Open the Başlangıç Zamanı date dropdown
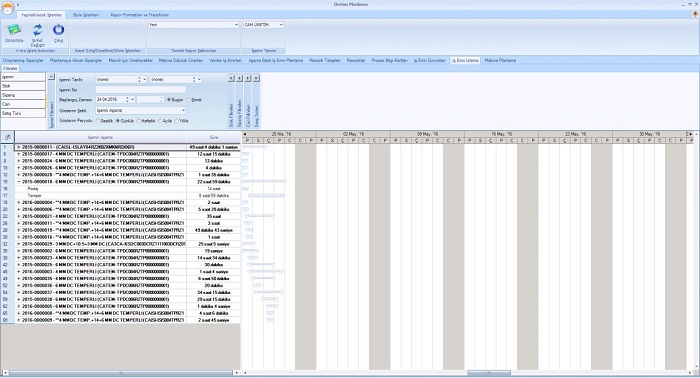 pyautogui.click(x=132, y=100)
